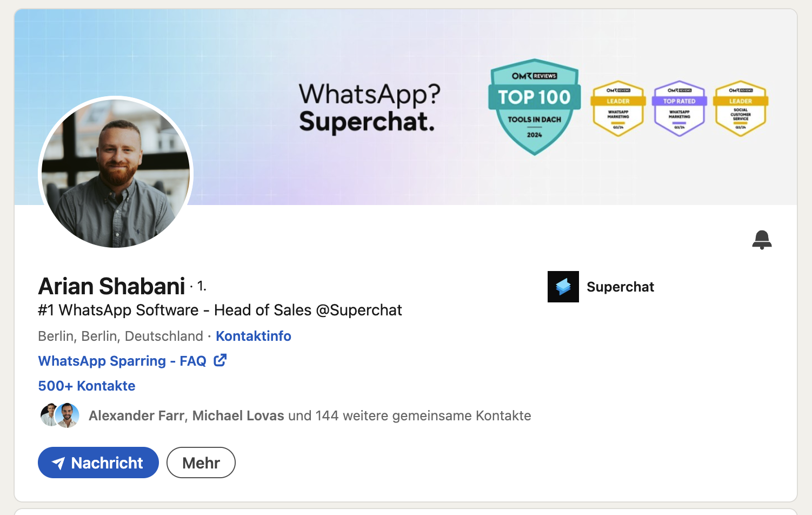Click the Superchat company logo icon
Screen dimensions: 812x515
click(563, 287)
